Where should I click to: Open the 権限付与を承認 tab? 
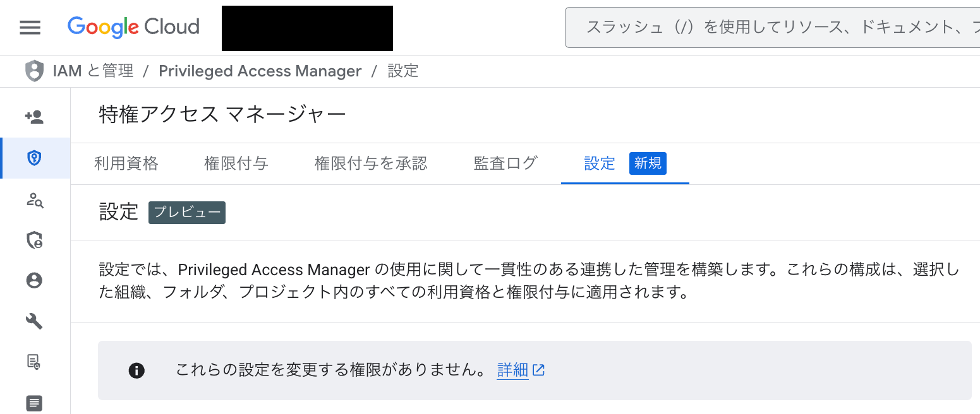point(371,163)
